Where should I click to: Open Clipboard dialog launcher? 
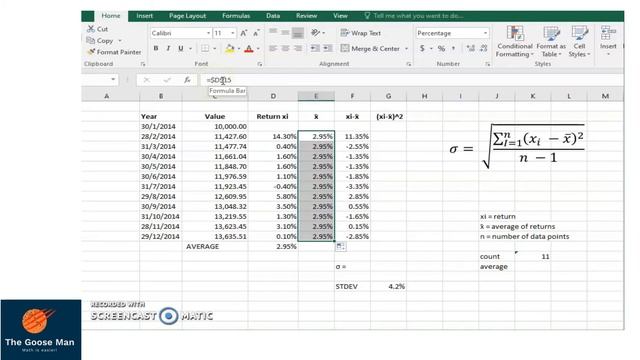point(142,64)
